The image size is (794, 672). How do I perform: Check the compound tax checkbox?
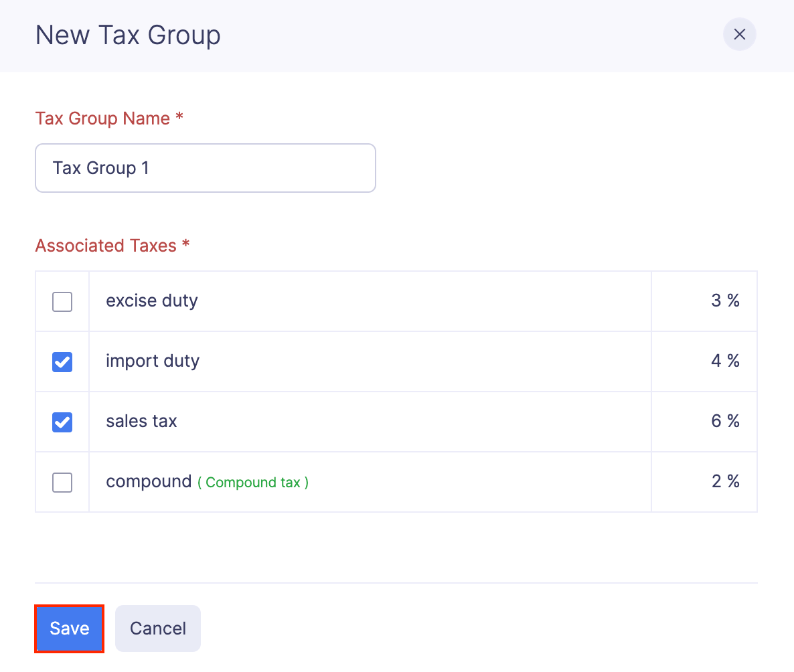(62, 482)
